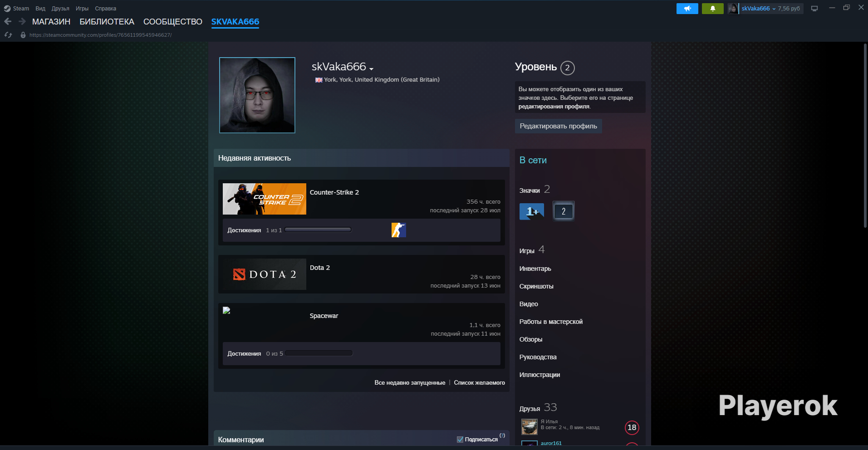Open the Steam menu

(x=21, y=9)
